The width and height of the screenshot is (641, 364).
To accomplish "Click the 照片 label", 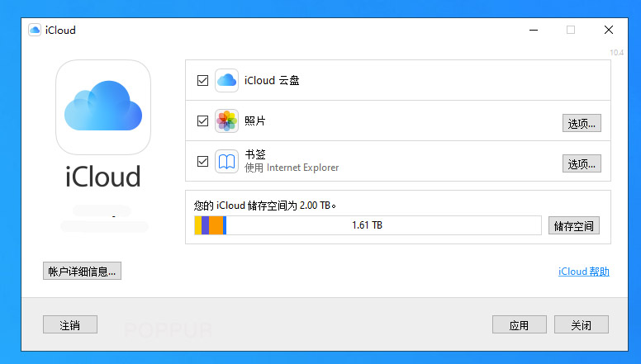I will 255,121.
